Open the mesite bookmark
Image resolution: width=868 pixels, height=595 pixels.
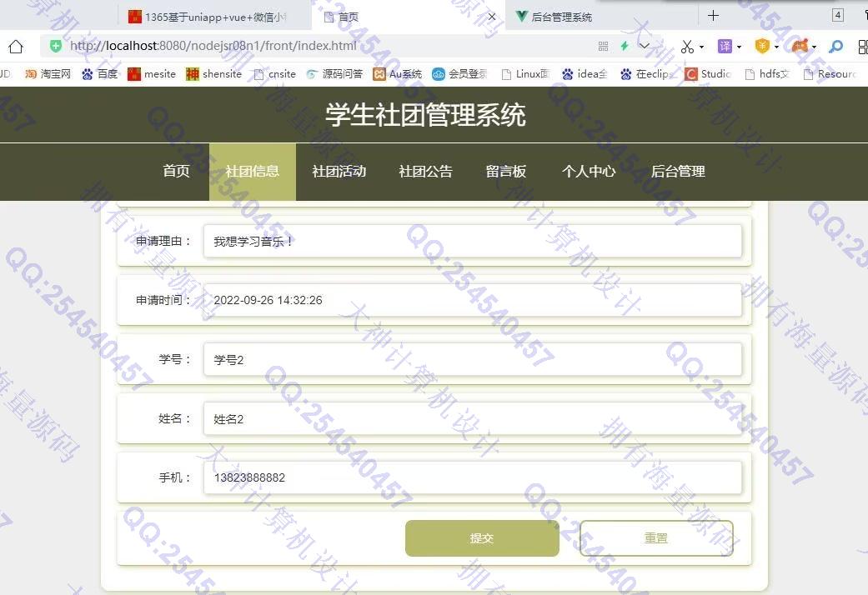[x=152, y=74]
